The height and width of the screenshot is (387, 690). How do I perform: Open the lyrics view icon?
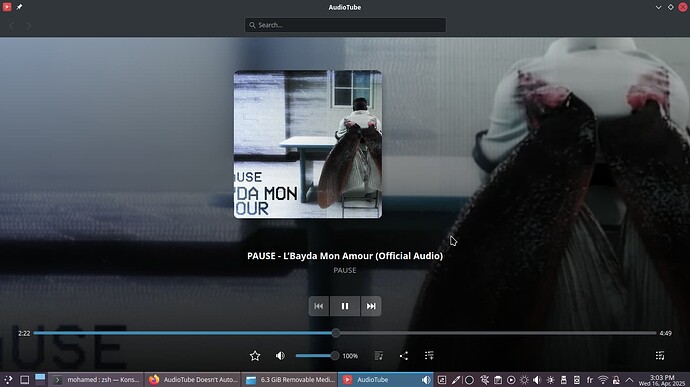378,356
